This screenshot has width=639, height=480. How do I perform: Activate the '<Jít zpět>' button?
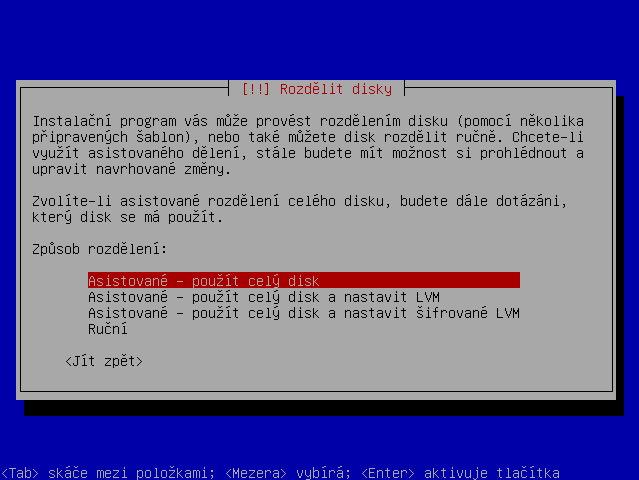(x=104, y=361)
